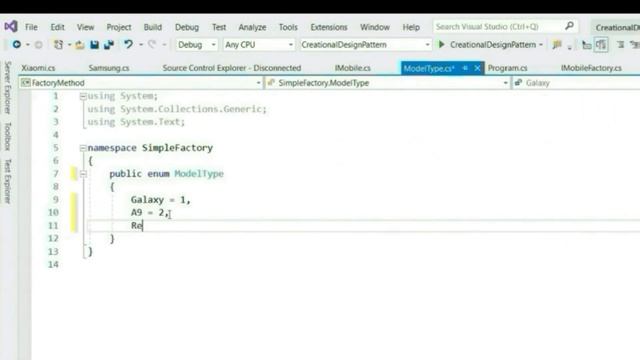The image size is (640, 360).
Task: Open the Any CPU platform dropdown
Action: (259, 44)
